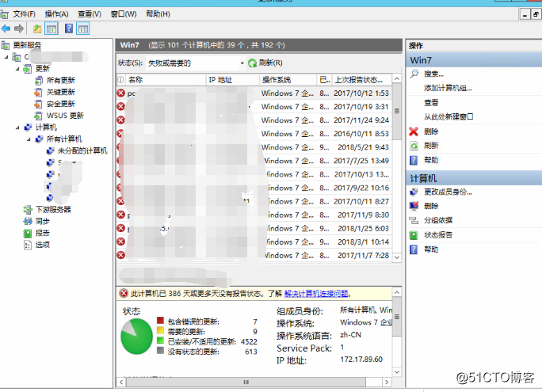This screenshot has width=542, height=392.
Task: Select row reported 2018/5/21 9:43
Action: [254, 147]
